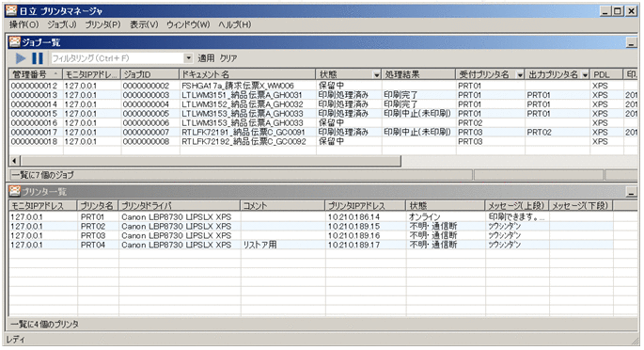Click printer IP address 10.210.186.14
644x350 pixels.
click(353, 217)
